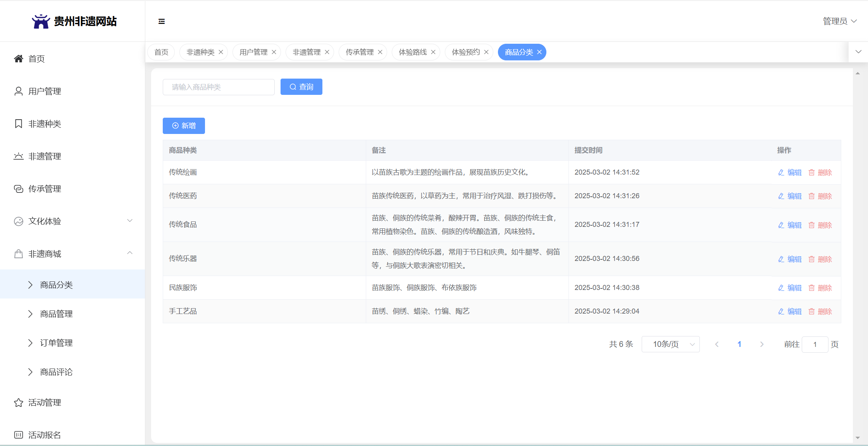
Task: Switch to the 传承管理 tab
Action: pyautogui.click(x=359, y=52)
